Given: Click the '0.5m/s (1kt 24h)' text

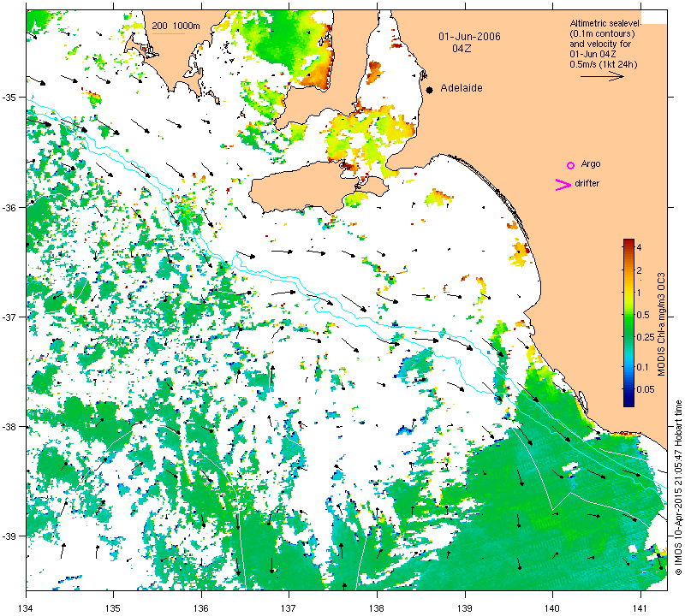Looking at the screenshot, I should [604, 65].
